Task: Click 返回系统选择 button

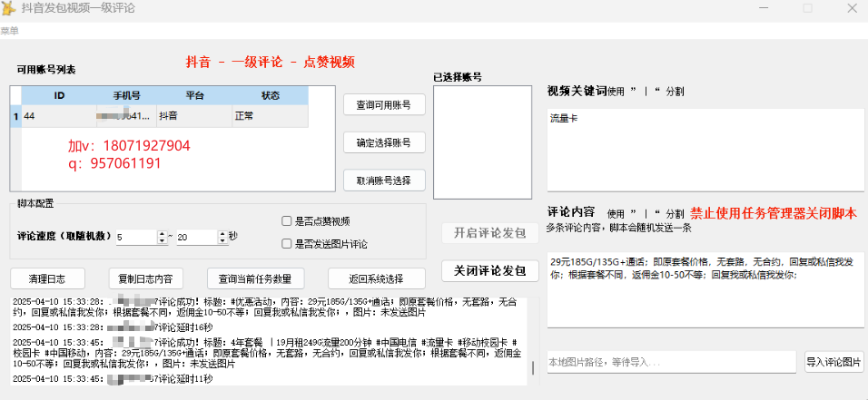Action: tap(377, 278)
